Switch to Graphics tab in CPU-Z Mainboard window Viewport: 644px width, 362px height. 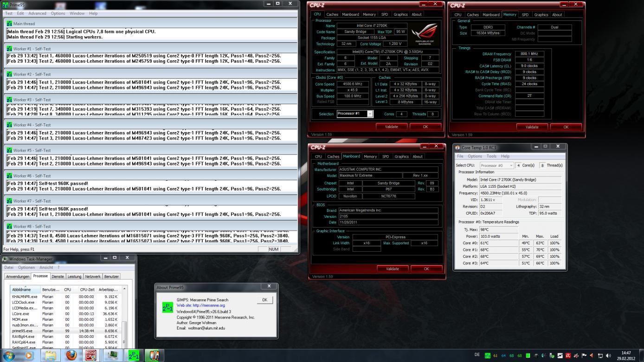[401, 156]
